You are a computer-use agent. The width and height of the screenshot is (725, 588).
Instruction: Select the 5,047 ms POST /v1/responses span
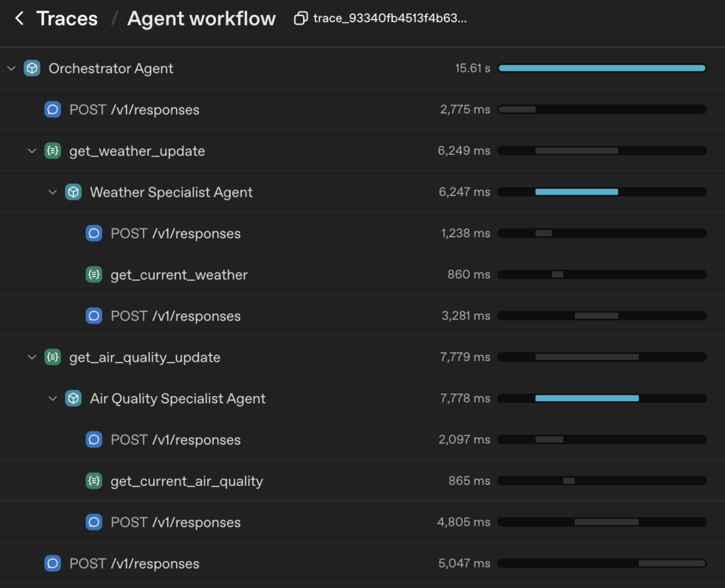click(x=134, y=564)
